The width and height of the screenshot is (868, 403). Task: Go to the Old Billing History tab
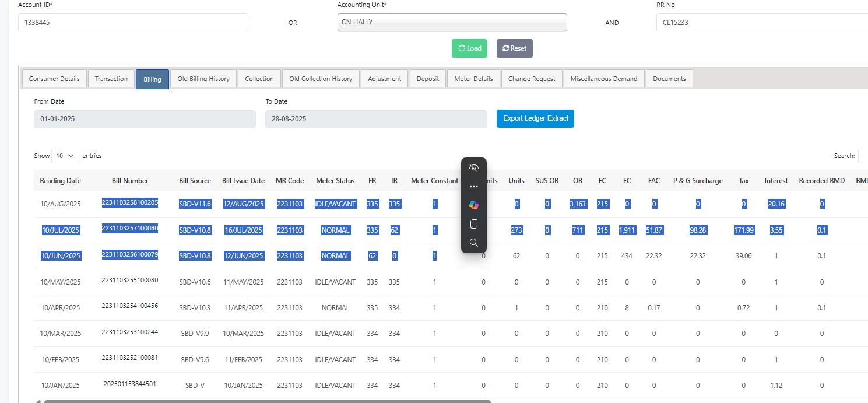[203, 79]
